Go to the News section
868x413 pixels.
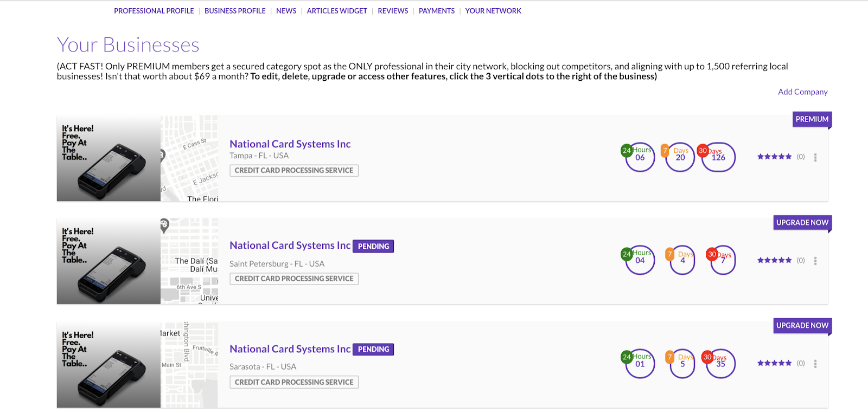[286, 11]
